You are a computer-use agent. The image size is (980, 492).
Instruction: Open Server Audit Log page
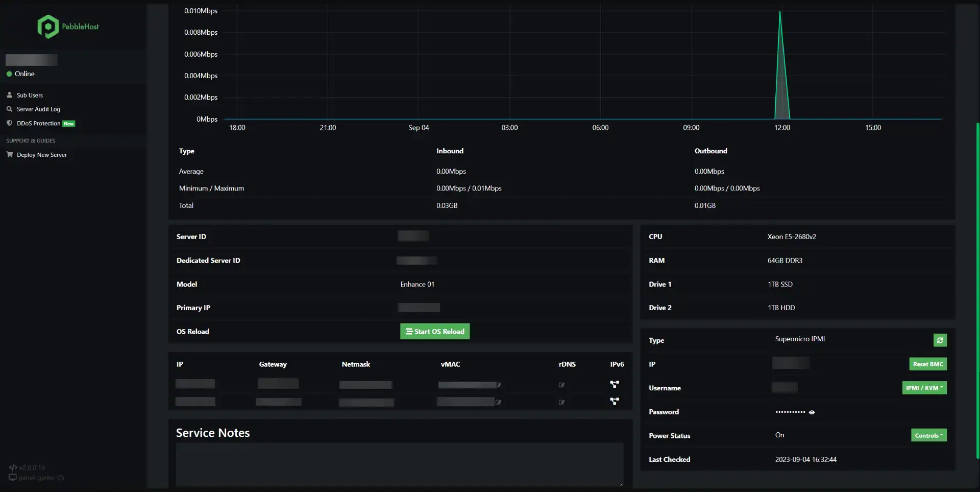point(38,109)
